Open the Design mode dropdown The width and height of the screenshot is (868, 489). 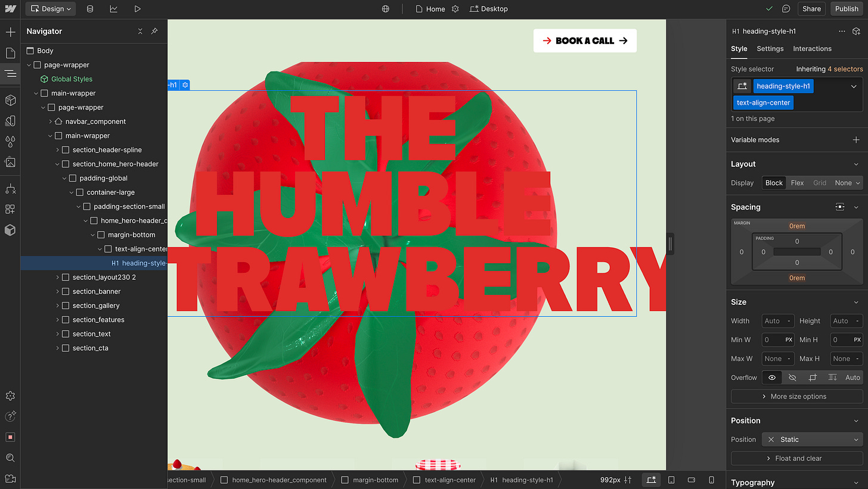click(x=51, y=9)
